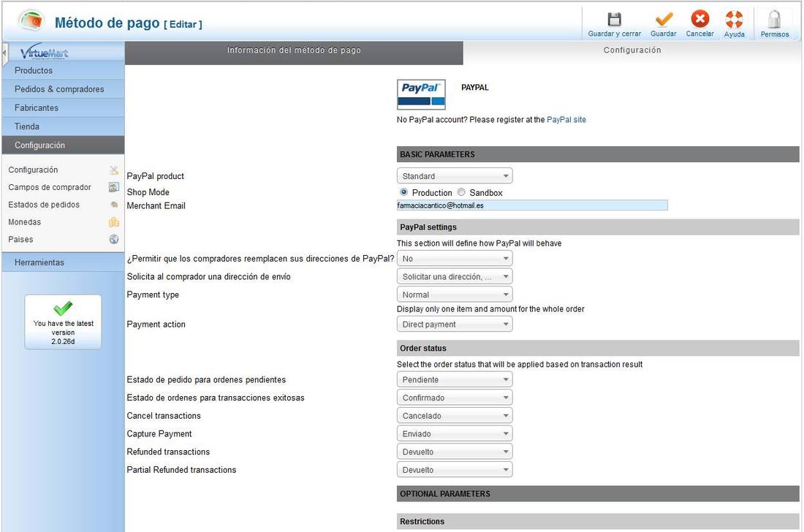Click the Campos de comprador icon
This screenshot has height=532, width=804.
click(114, 187)
